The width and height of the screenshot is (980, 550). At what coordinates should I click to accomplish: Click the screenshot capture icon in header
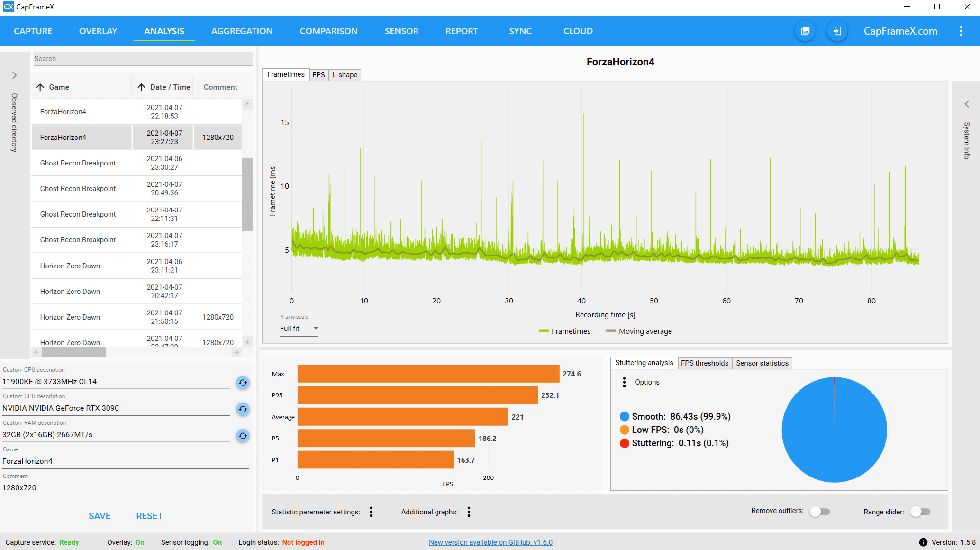805,31
